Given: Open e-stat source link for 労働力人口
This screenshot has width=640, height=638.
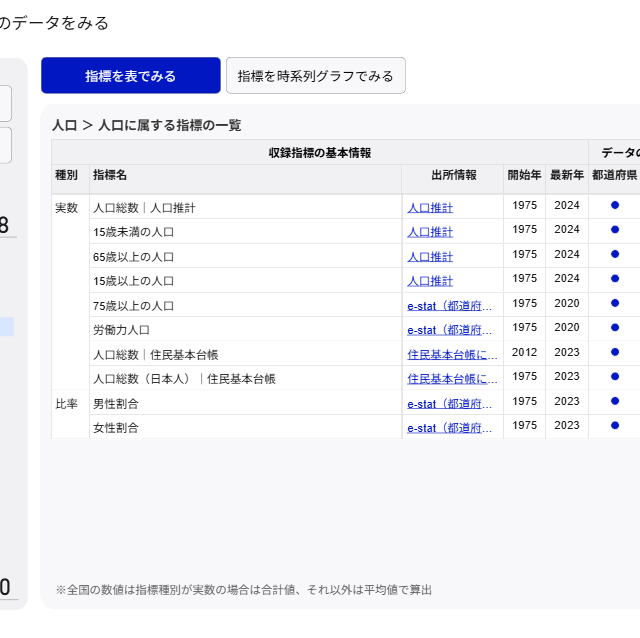Looking at the screenshot, I should click(x=450, y=329).
